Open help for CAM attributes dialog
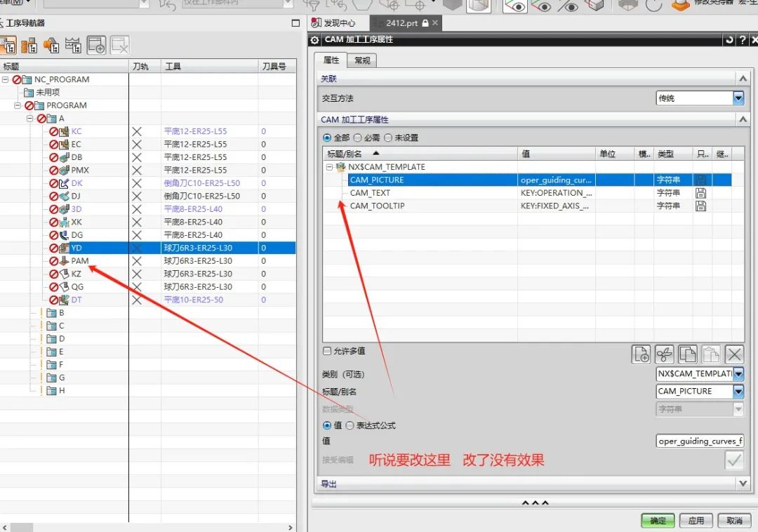Image resolution: width=758 pixels, height=532 pixels. pos(743,39)
